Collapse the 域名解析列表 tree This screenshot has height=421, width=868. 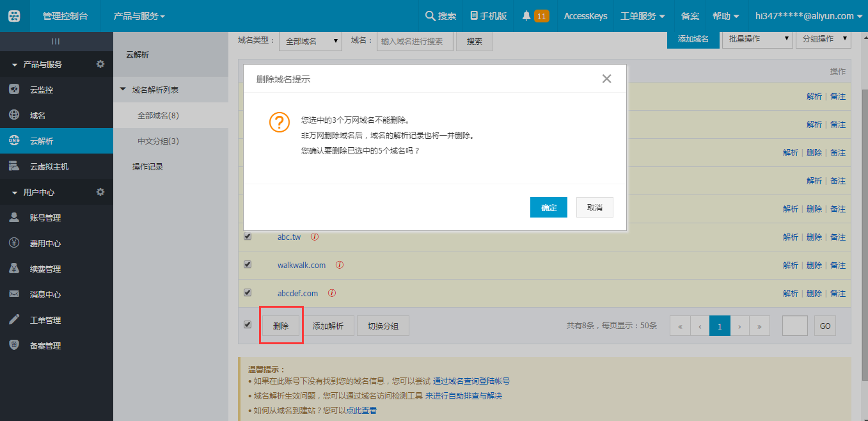(123, 90)
